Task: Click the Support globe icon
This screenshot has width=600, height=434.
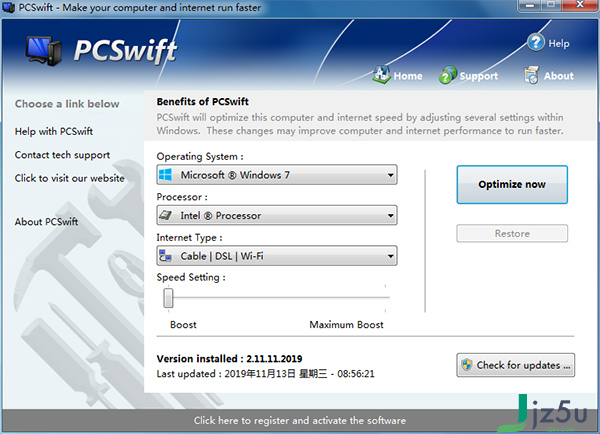Action: pyautogui.click(x=447, y=75)
